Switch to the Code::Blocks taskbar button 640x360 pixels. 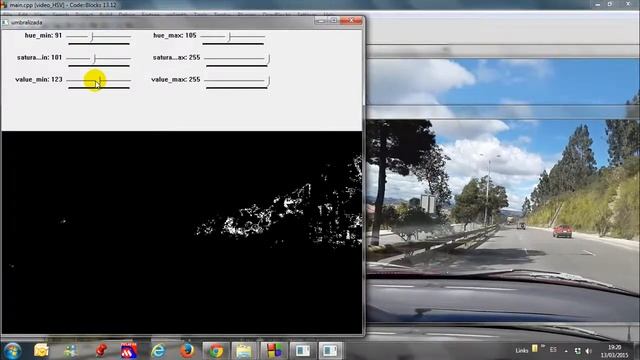tap(274, 351)
